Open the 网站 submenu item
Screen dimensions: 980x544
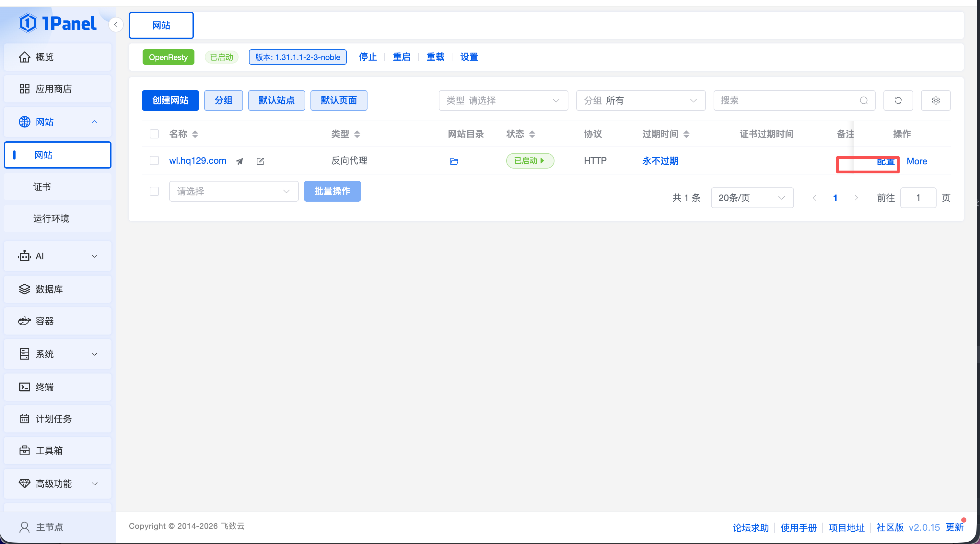(58, 155)
